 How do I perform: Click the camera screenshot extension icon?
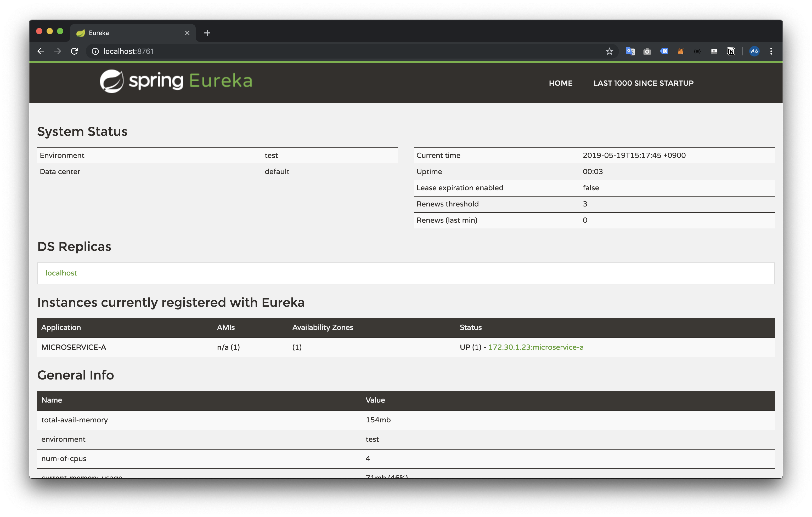[647, 51]
